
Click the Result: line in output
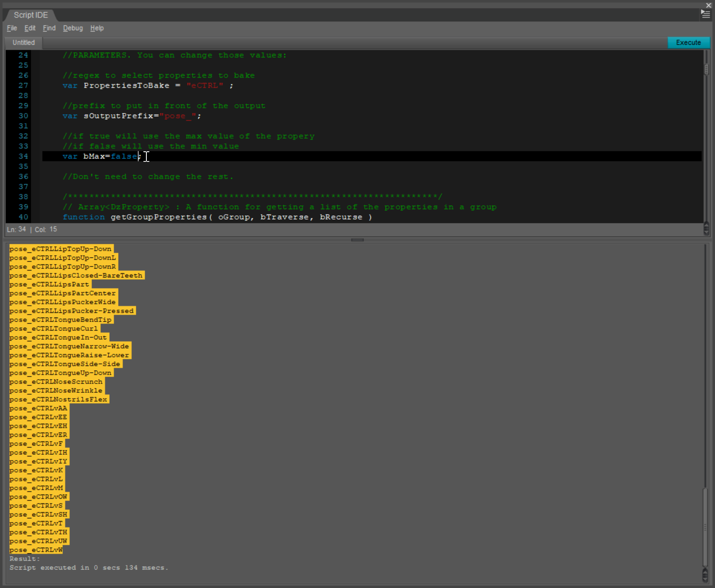coord(25,559)
